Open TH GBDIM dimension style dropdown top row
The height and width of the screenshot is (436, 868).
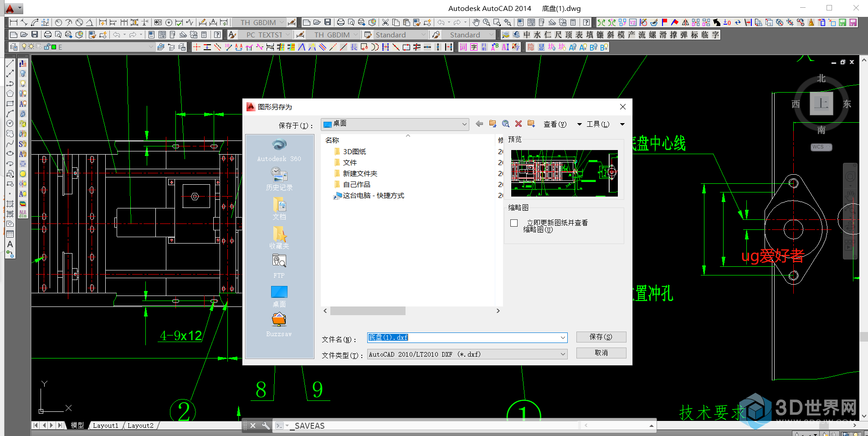click(x=259, y=22)
